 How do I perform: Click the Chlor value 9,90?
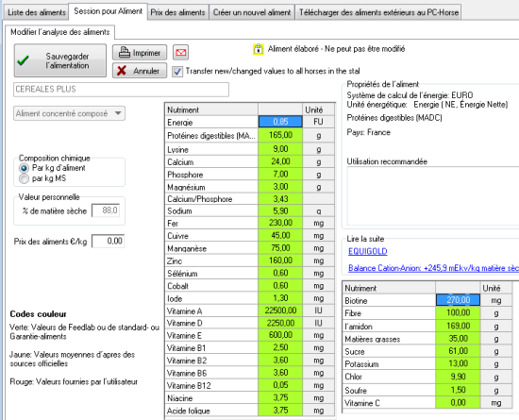click(458, 377)
